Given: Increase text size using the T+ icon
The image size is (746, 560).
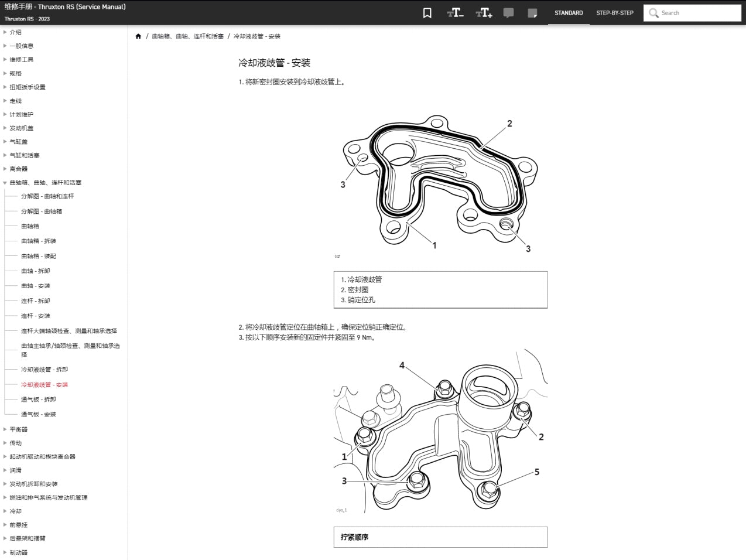Looking at the screenshot, I should (x=483, y=12).
